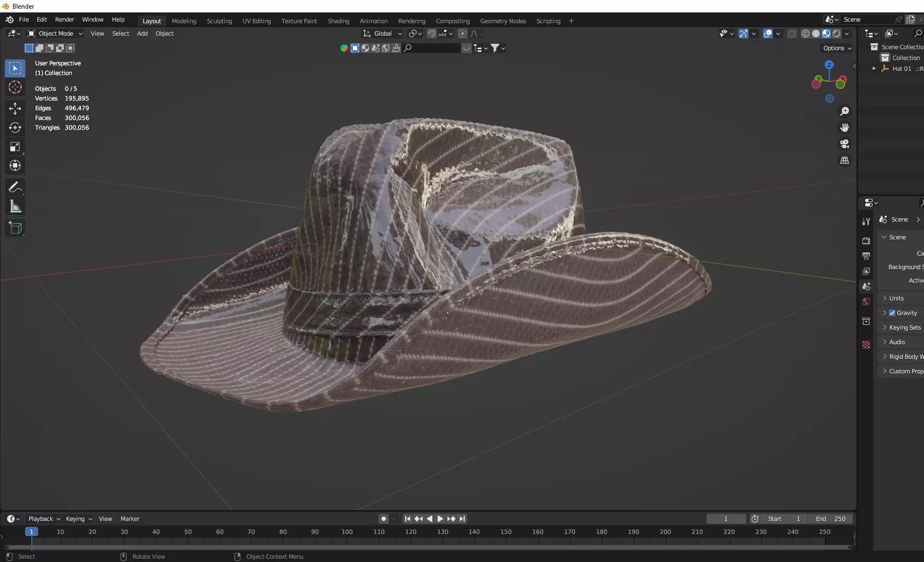924x562 pixels.
Task: Open the Collection properties tab
Action: pyautogui.click(x=866, y=321)
